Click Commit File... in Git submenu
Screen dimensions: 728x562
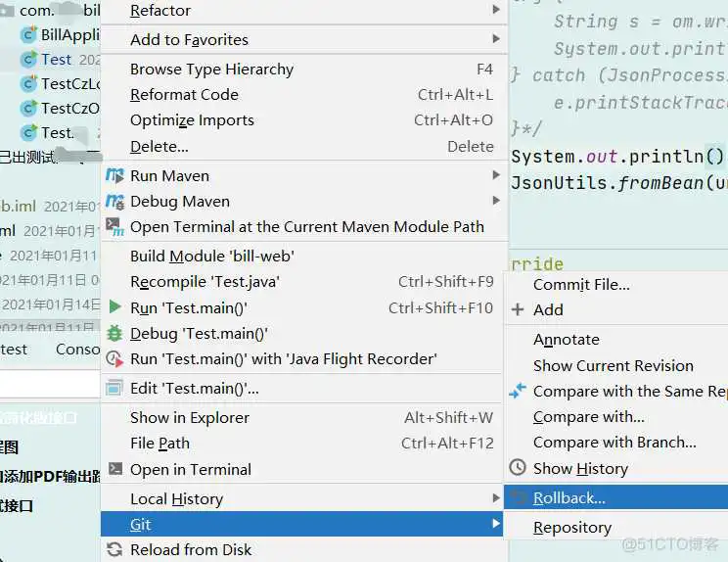pos(581,285)
